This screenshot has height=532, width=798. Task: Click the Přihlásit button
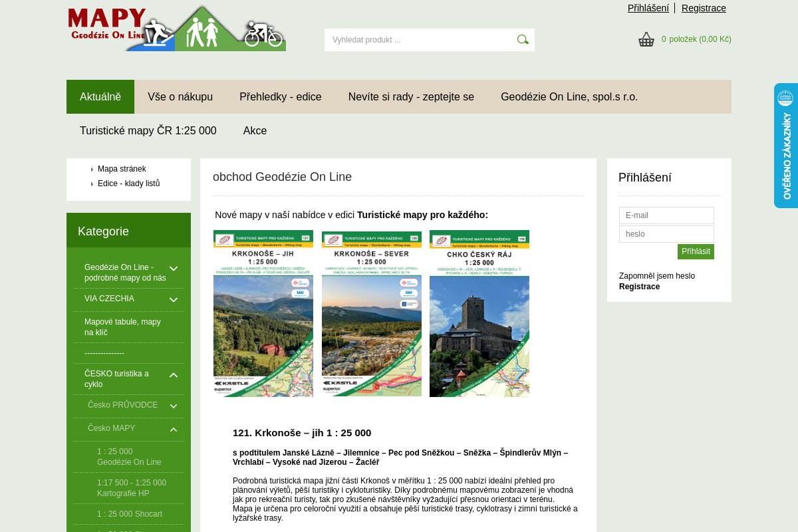pos(696,251)
